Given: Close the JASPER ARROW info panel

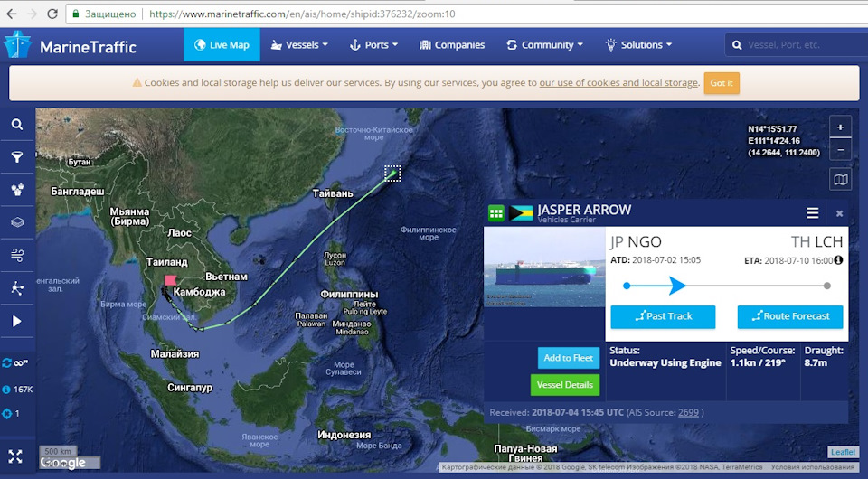Looking at the screenshot, I should coord(839,213).
